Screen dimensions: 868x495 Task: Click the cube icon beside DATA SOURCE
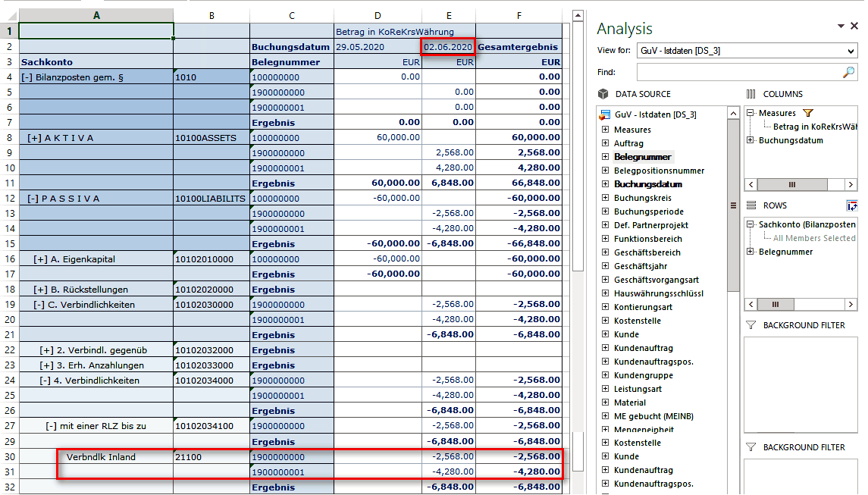pyautogui.click(x=603, y=94)
